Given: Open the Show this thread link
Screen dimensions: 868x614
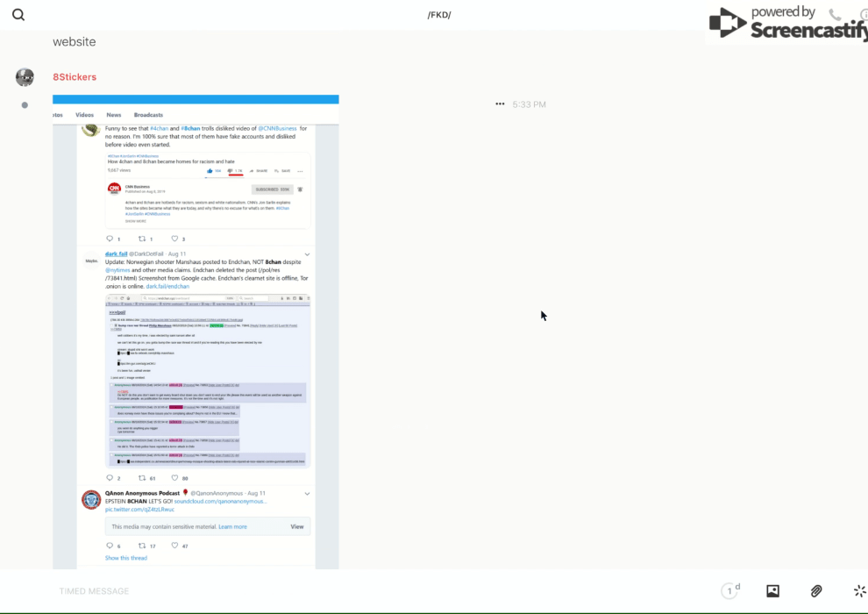Looking at the screenshot, I should [x=126, y=558].
